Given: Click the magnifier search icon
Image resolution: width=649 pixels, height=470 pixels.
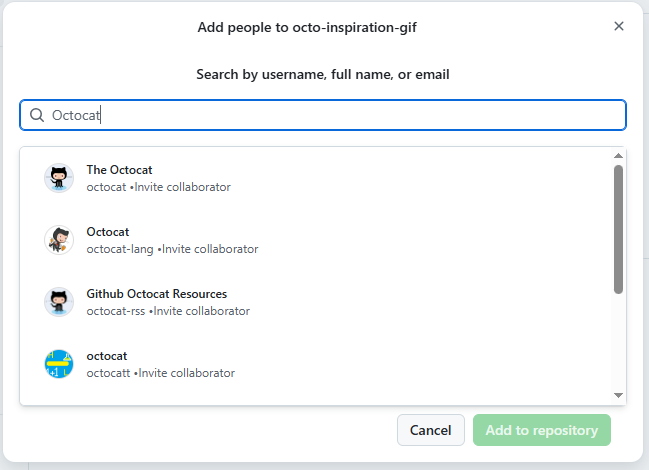Looking at the screenshot, I should coord(37,115).
